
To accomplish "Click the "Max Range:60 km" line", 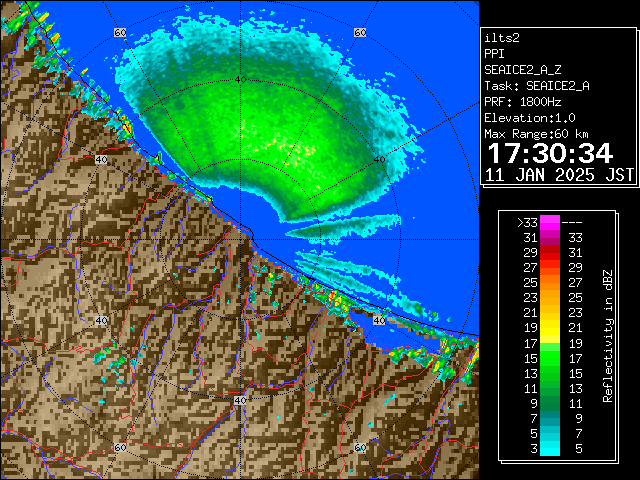I will (x=536, y=134).
